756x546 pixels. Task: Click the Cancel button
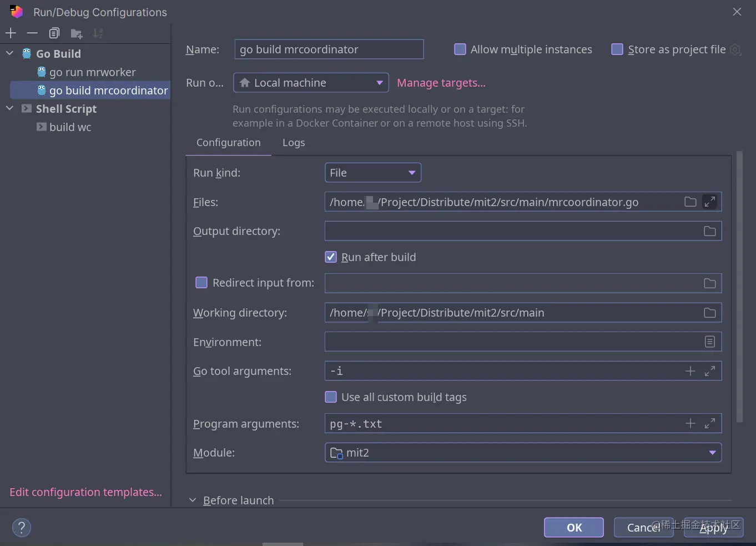(x=643, y=528)
